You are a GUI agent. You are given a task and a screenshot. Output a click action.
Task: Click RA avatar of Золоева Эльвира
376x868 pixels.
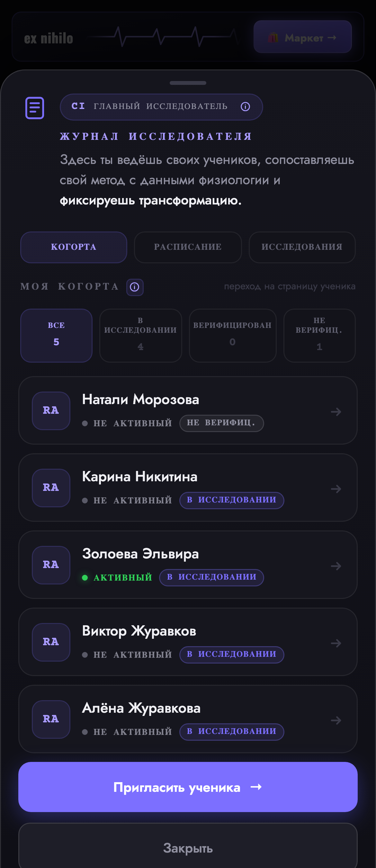[51, 565]
